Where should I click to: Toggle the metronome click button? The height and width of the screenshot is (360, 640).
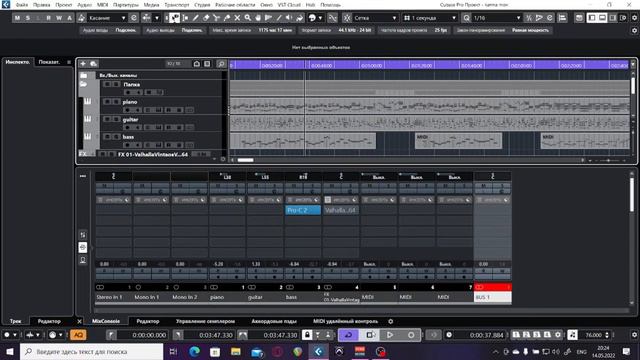pyautogui.click(x=572, y=335)
